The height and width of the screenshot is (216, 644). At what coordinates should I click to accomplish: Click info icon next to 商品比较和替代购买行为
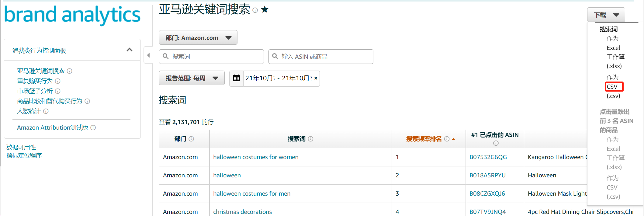point(87,101)
